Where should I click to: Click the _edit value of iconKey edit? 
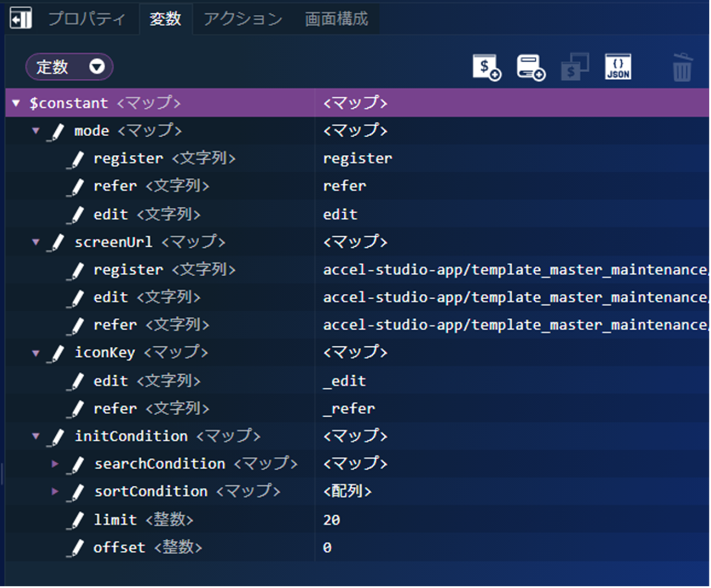[344, 381]
